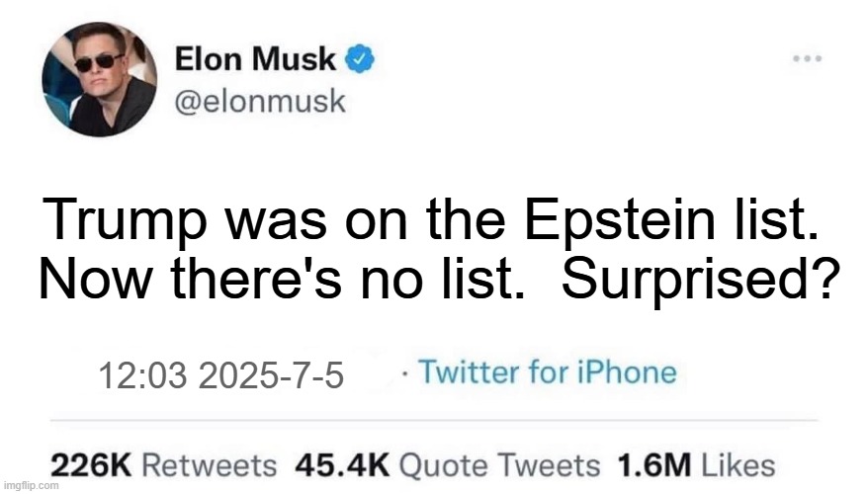Viewport: 868px width, 494px height.
Task: Open the Retweets list
Action: [210, 465]
